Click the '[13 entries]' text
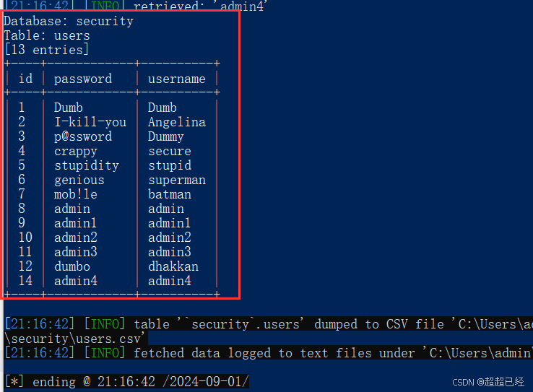533x392 pixels. pyautogui.click(x=47, y=50)
